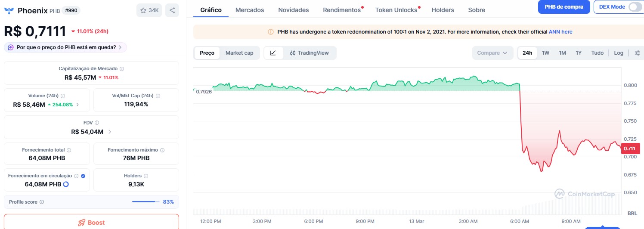Screen dimensions: 644x229
Task: Toggle the DEX Mode switch
Action: pos(635,7)
